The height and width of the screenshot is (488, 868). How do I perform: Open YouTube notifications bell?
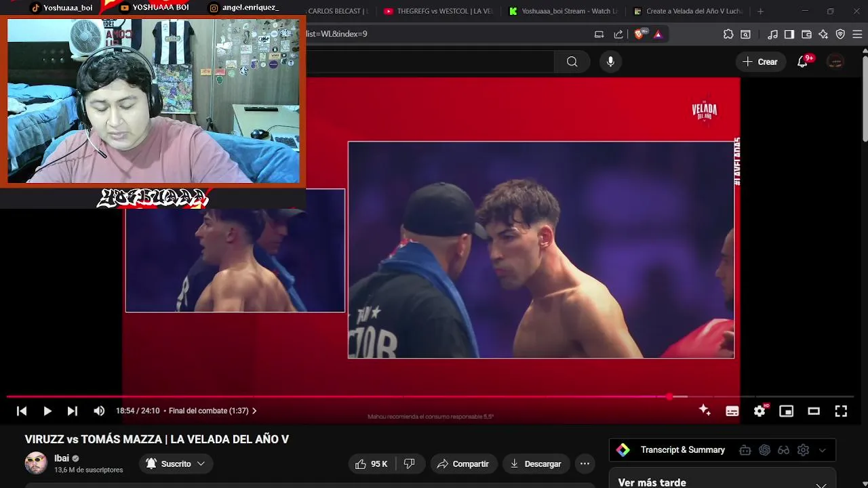coord(803,62)
